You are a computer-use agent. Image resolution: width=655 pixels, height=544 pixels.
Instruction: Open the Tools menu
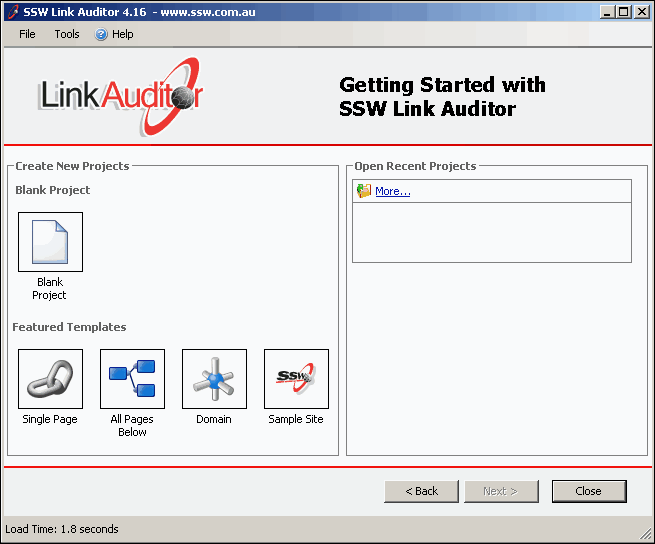[67, 34]
